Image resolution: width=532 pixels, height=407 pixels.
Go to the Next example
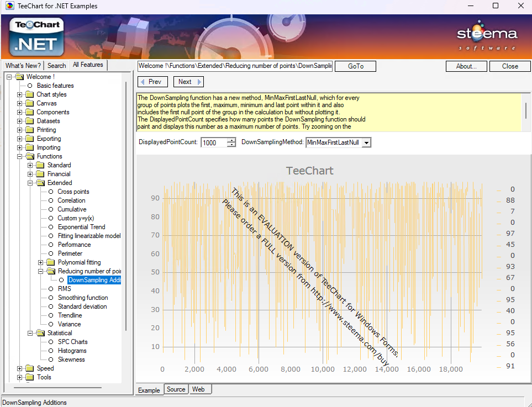(x=188, y=82)
